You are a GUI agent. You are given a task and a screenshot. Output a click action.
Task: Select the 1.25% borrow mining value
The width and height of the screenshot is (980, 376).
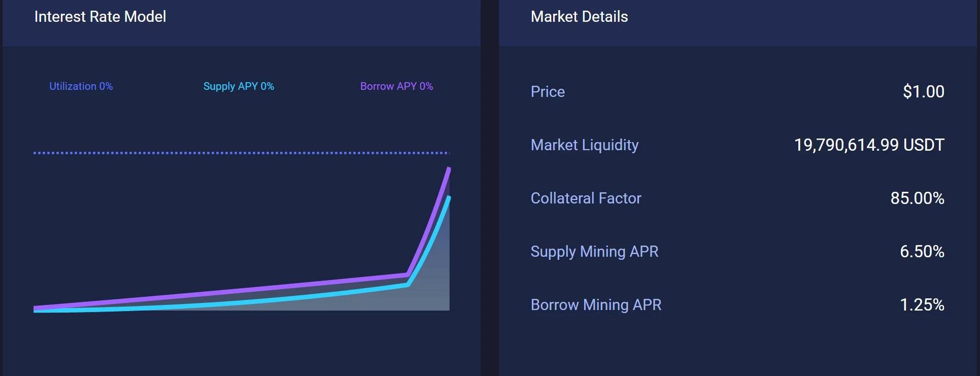[922, 305]
